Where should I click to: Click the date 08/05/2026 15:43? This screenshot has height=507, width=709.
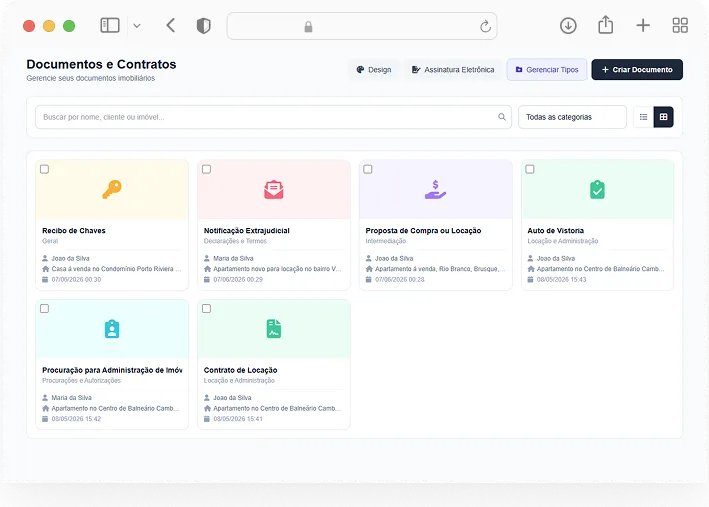(562, 280)
